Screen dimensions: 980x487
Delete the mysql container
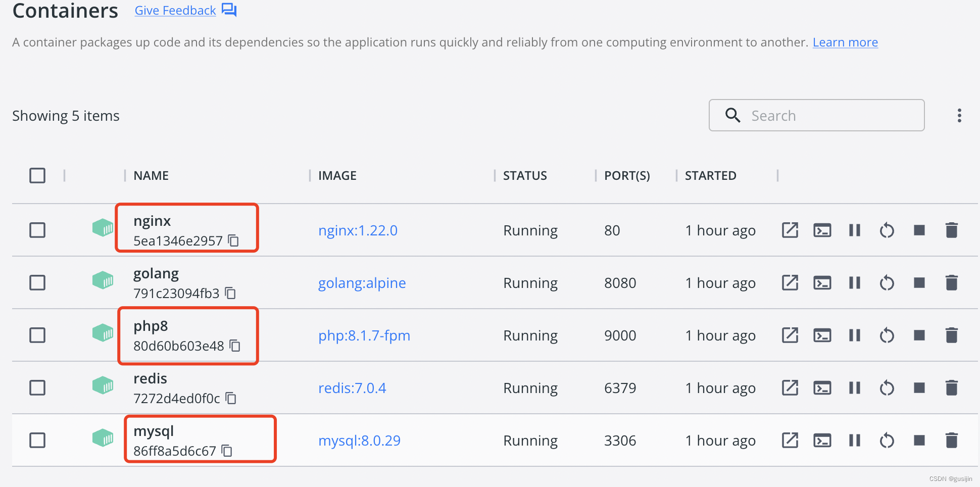pyautogui.click(x=952, y=441)
